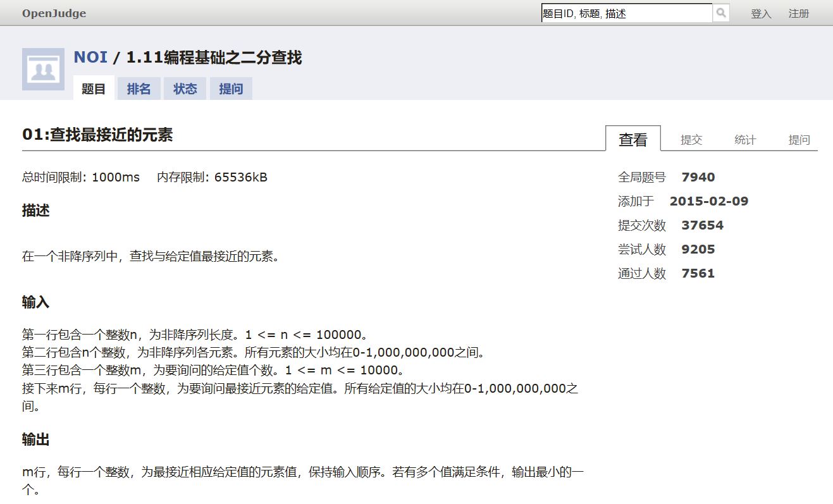Switch to the 排名 ranking tab
Image resolution: width=833 pixels, height=504 pixels.
point(139,89)
